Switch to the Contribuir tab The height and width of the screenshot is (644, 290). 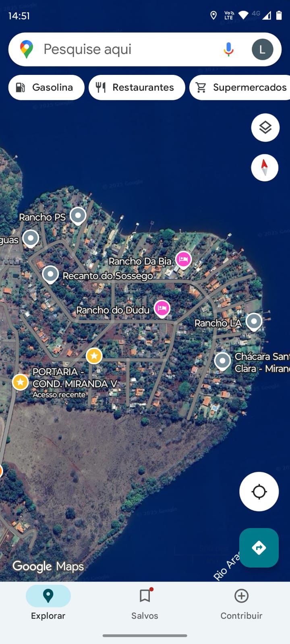click(241, 604)
